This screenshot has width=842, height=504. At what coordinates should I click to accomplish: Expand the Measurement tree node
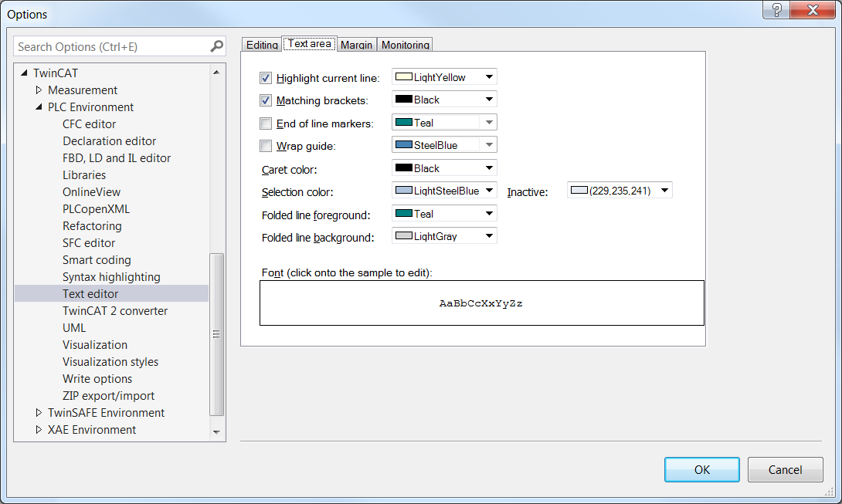[x=39, y=90]
